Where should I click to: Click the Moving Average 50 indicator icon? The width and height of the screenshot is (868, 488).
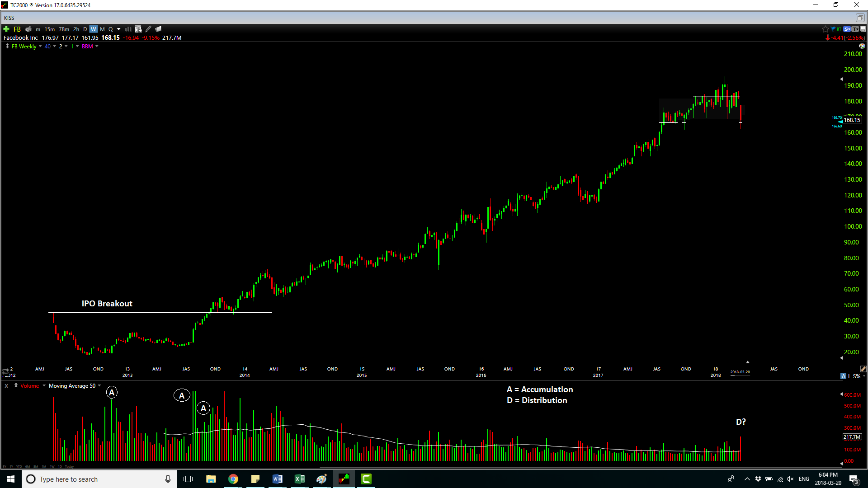click(x=71, y=385)
